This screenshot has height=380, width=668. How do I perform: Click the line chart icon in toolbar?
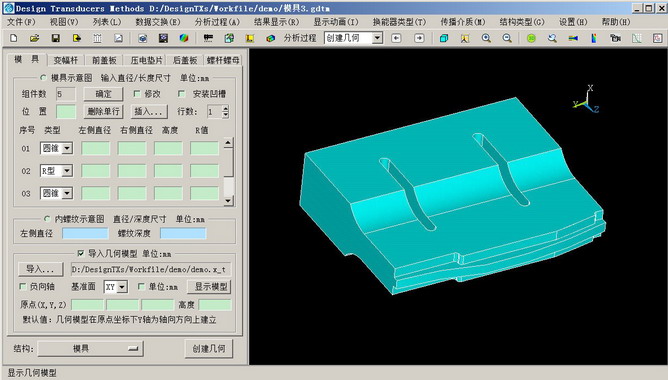coord(118,38)
